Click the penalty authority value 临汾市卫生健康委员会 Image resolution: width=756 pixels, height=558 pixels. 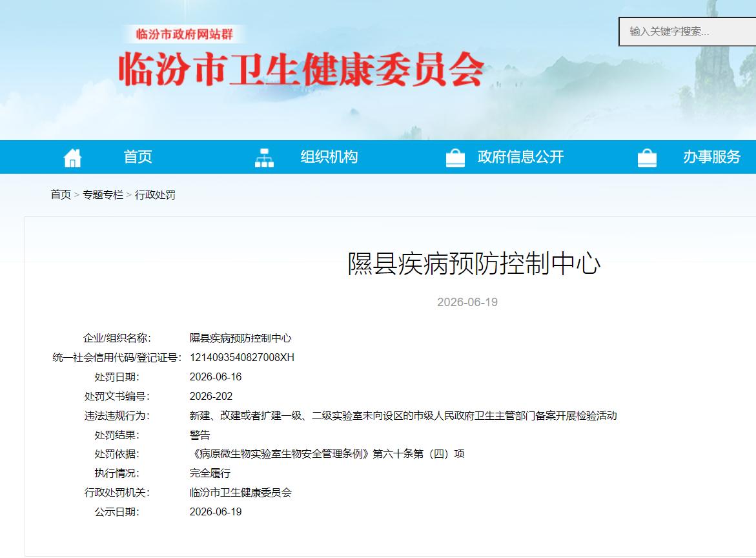[241, 492]
